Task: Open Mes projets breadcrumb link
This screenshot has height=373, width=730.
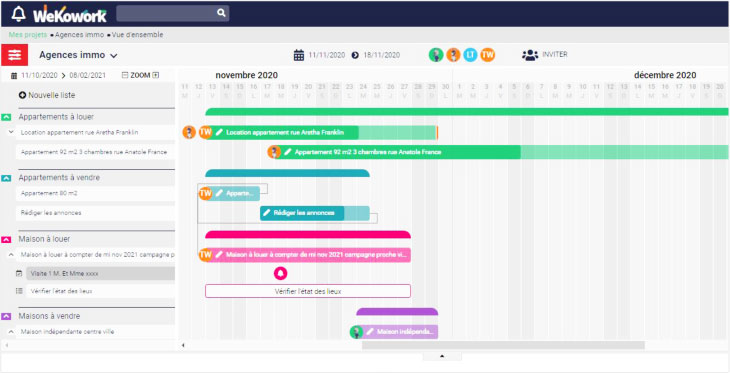Action: tap(28, 35)
